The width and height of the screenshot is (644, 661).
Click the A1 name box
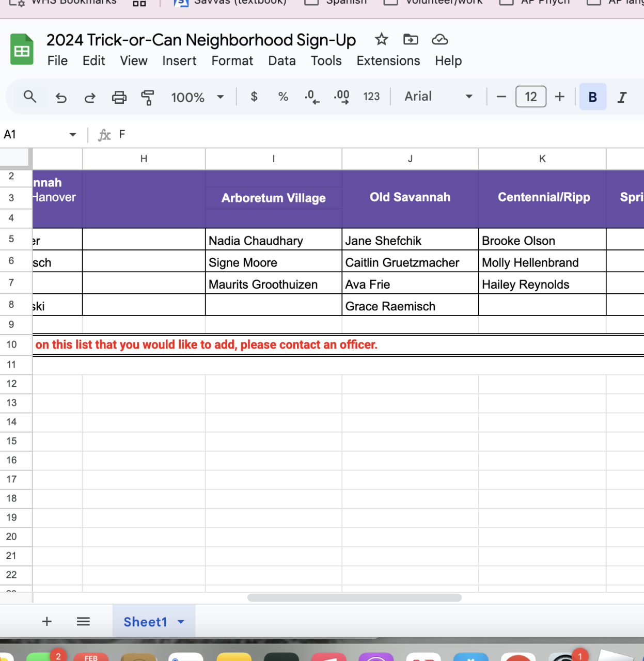click(34, 135)
